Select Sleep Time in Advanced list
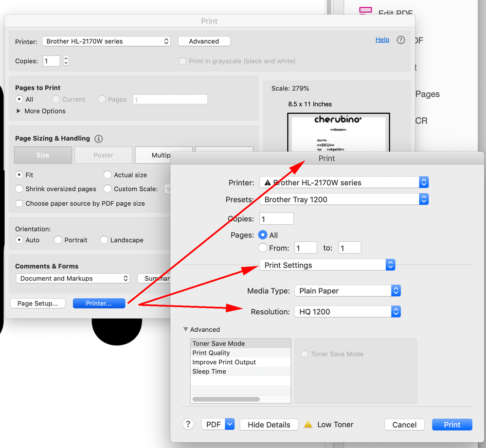 pyautogui.click(x=240, y=371)
